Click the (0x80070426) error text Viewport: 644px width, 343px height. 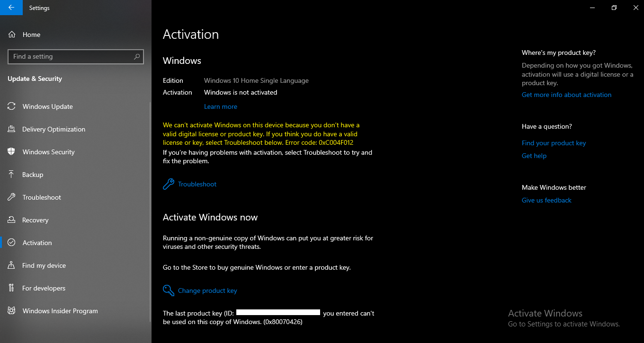click(283, 322)
